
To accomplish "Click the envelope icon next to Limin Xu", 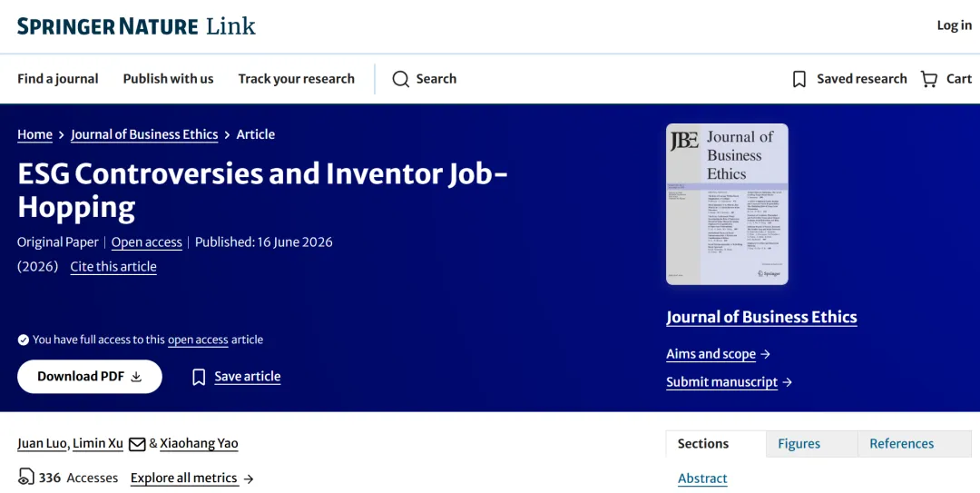I will [x=137, y=444].
